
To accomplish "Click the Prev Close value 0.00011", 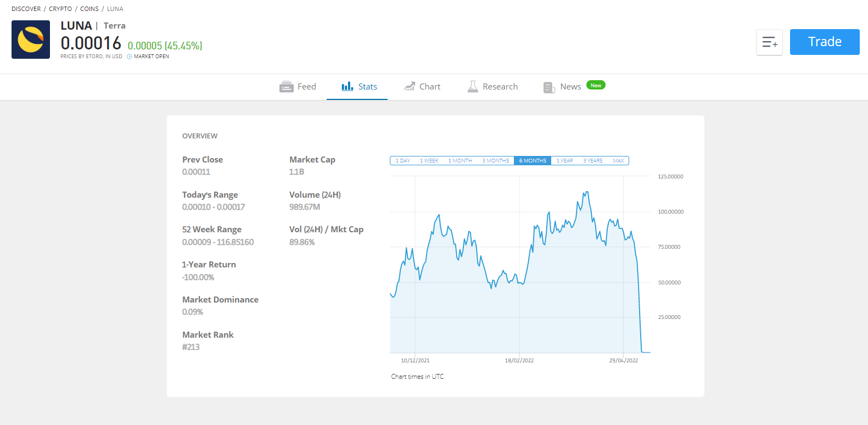I will (x=196, y=172).
